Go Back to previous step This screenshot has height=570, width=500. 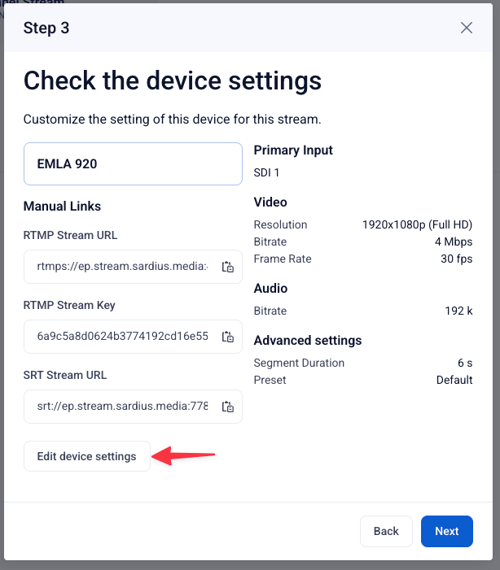[386, 531]
